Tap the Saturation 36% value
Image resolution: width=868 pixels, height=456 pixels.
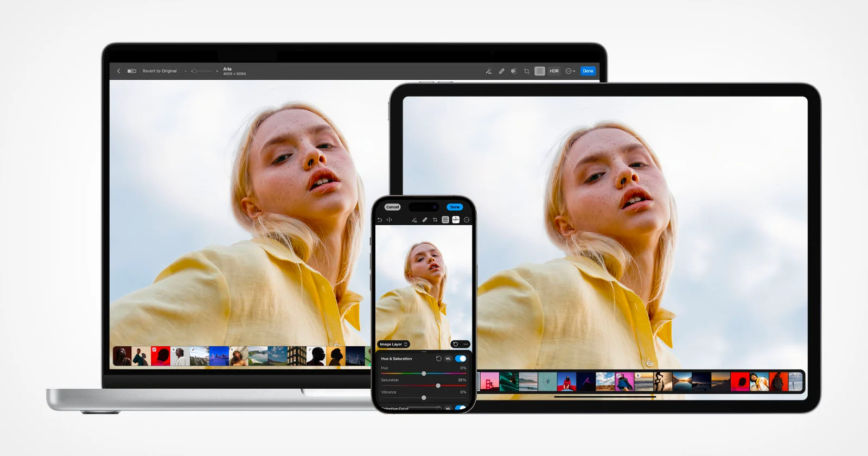point(462,380)
